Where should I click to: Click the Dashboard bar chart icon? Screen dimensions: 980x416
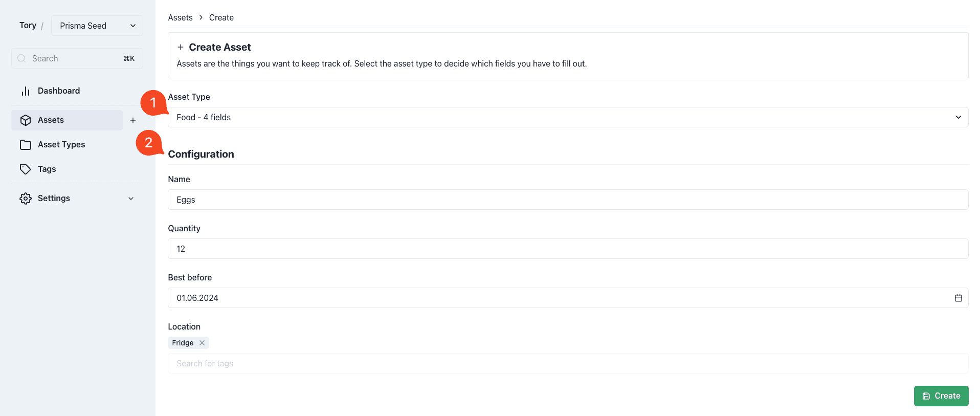[26, 91]
